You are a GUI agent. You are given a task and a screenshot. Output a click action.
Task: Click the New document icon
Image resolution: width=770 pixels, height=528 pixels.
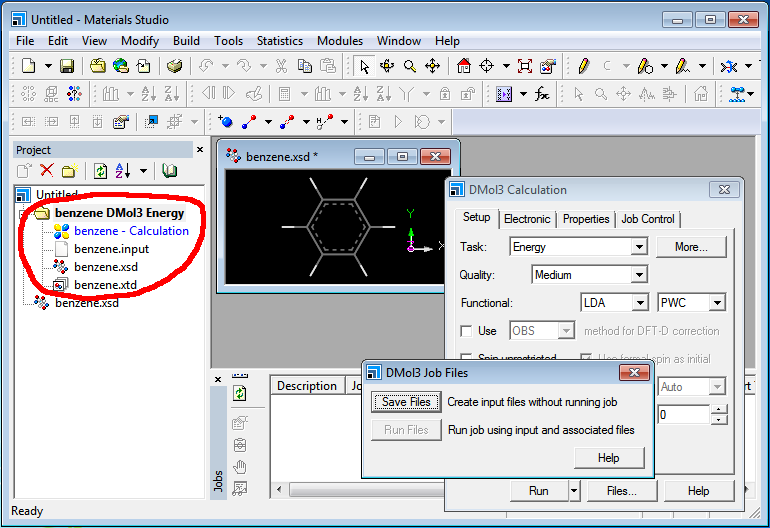[x=29, y=66]
